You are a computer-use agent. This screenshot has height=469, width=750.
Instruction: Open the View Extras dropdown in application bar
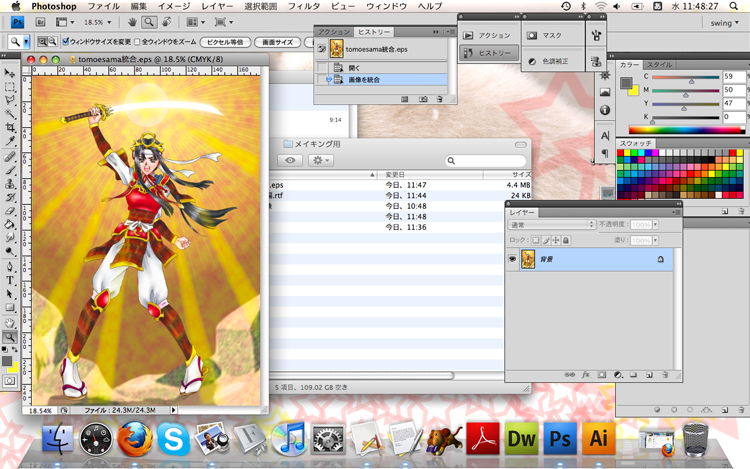coord(65,22)
